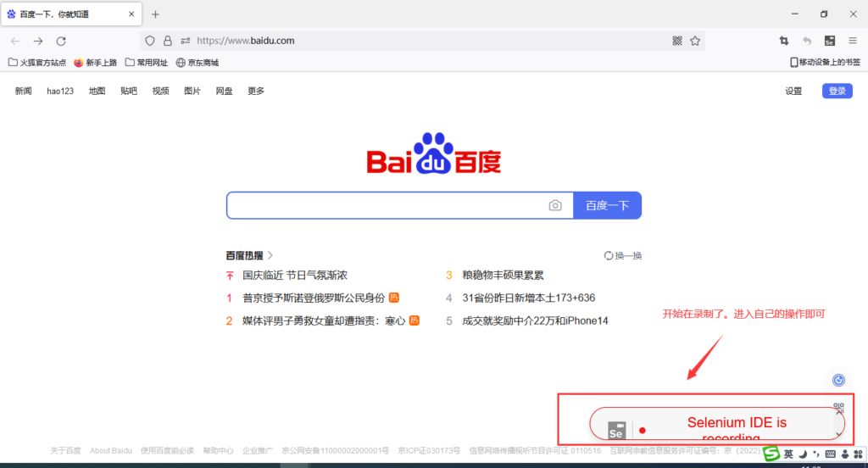Click the crop screenshot icon in browser toolbar
The width and height of the screenshot is (868, 468).
point(784,41)
